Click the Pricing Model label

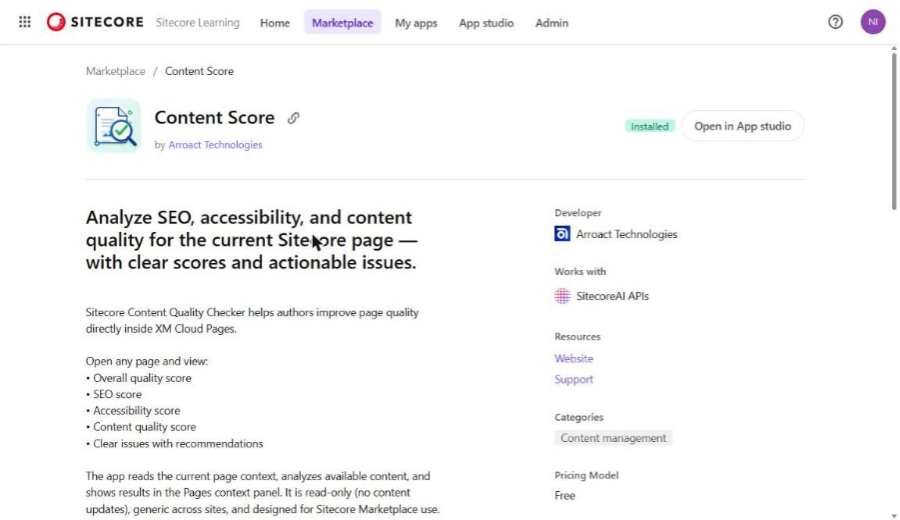pyautogui.click(x=586, y=475)
